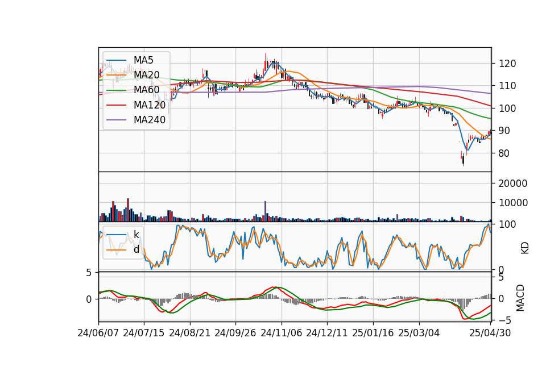Image resolution: width=546 pixels, height=392 pixels.
Task: Click the price axis value 80
Action: (504, 153)
